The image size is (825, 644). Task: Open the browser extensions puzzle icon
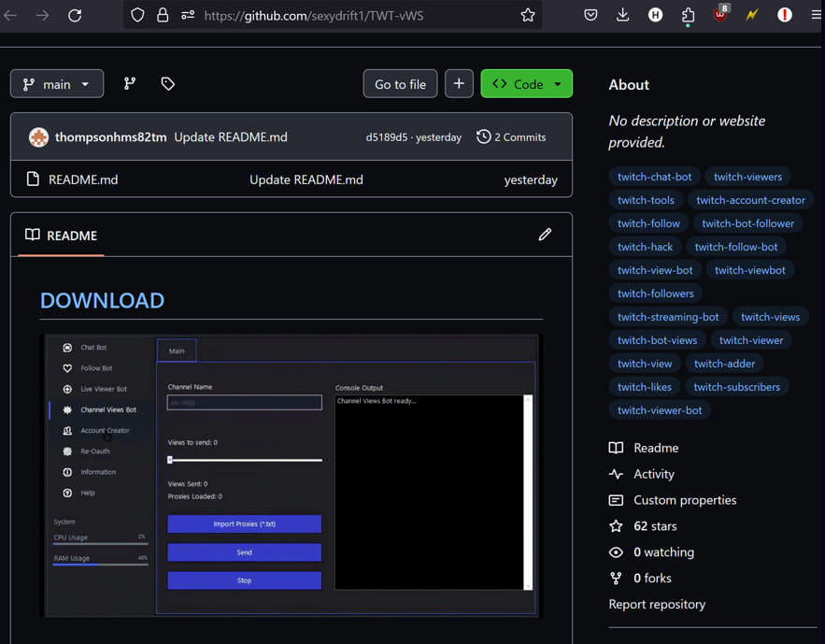tap(688, 16)
